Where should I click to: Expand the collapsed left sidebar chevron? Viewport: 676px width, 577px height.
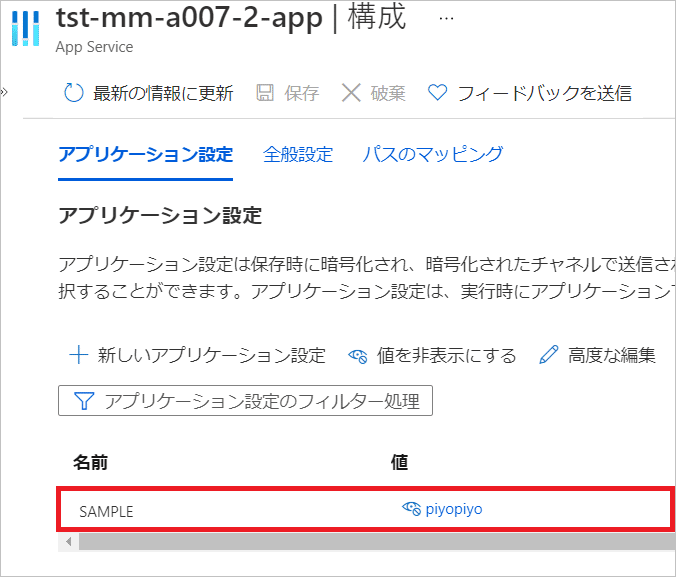(4, 92)
